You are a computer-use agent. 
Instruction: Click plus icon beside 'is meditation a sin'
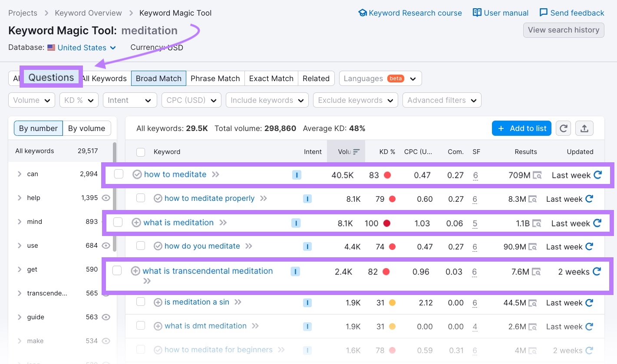(x=158, y=302)
